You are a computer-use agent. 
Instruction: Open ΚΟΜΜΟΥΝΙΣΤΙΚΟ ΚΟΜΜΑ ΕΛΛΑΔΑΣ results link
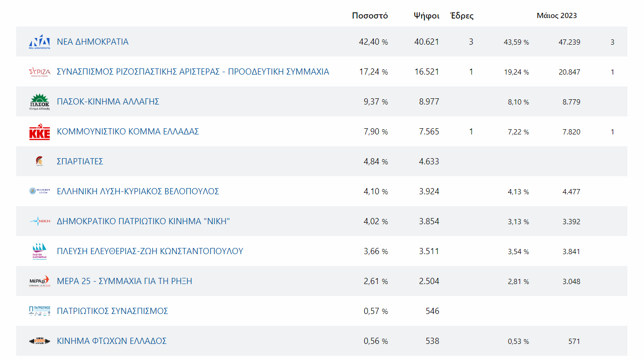click(128, 132)
